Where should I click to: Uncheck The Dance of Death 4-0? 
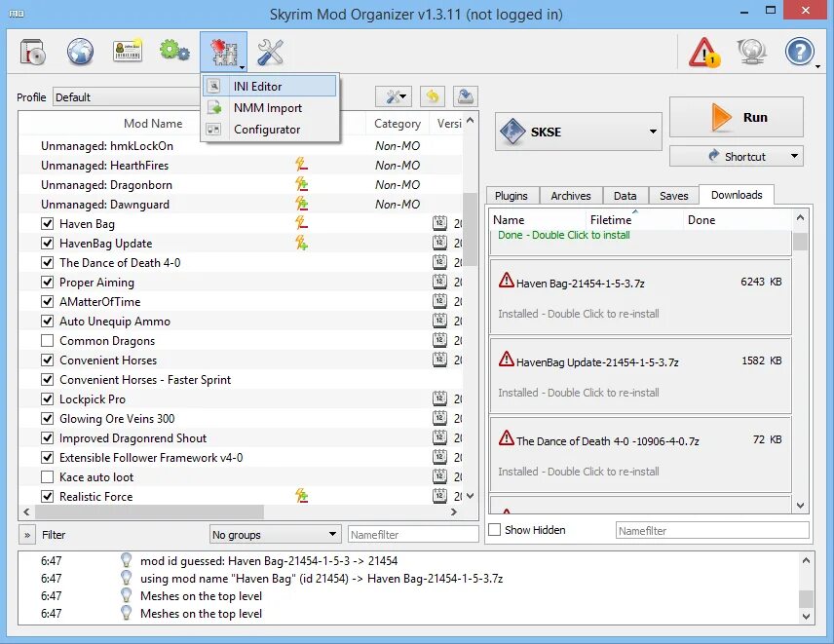48,262
